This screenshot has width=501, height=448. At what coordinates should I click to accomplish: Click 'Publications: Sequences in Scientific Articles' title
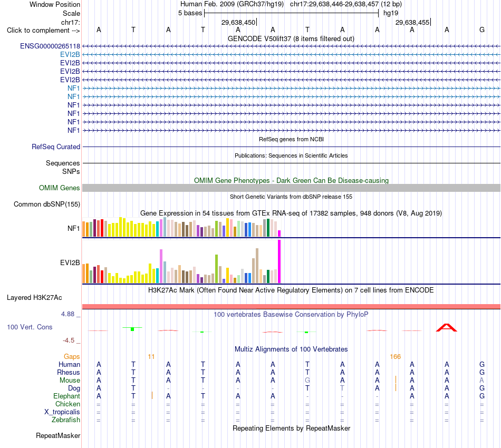[291, 155]
